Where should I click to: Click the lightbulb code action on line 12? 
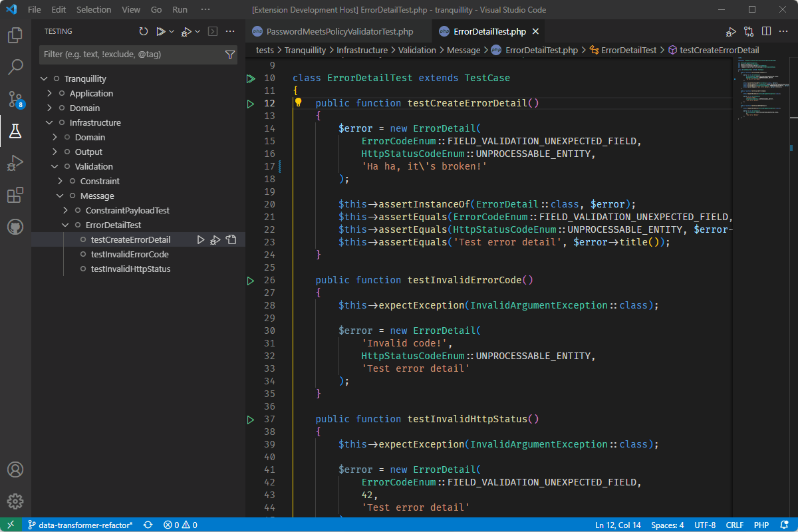[x=299, y=103]
